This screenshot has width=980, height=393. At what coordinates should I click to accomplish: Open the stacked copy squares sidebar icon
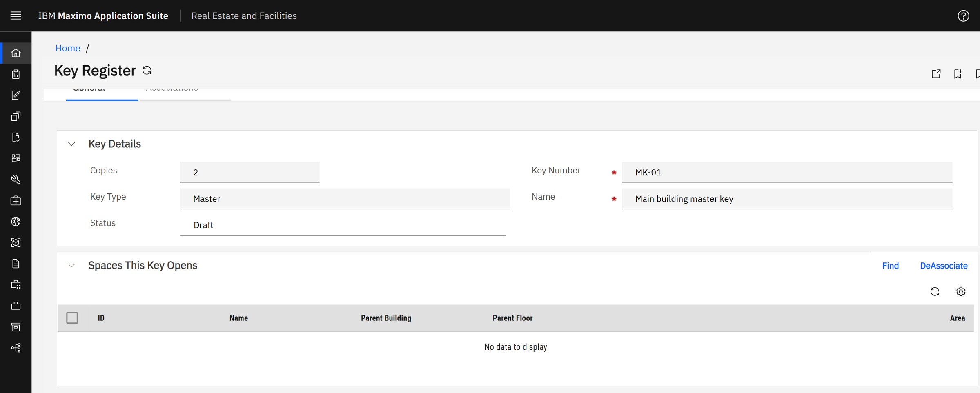pyautogui.click(x=16, y=116)
